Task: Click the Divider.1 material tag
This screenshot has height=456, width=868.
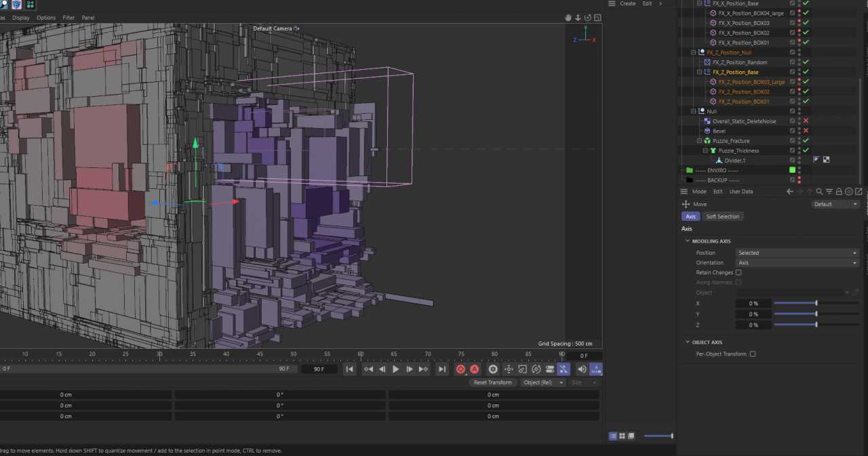Action: pyautogui.click(x=816, y=161)
